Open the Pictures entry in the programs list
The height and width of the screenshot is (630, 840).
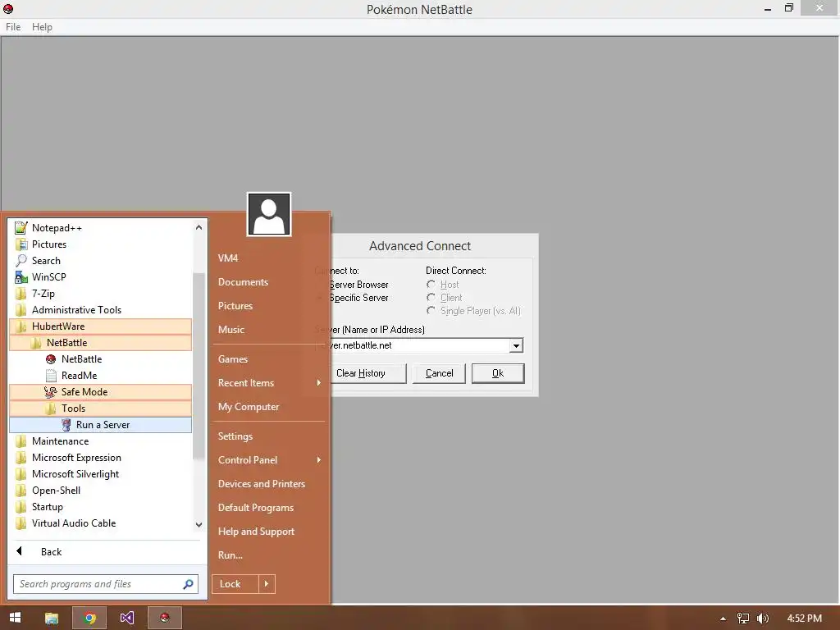(x=100, y=244)
